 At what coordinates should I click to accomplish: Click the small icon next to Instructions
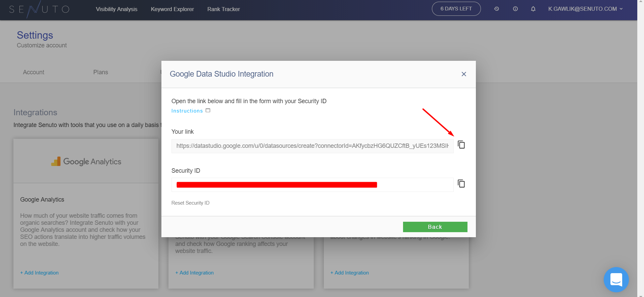pos(208,111)
